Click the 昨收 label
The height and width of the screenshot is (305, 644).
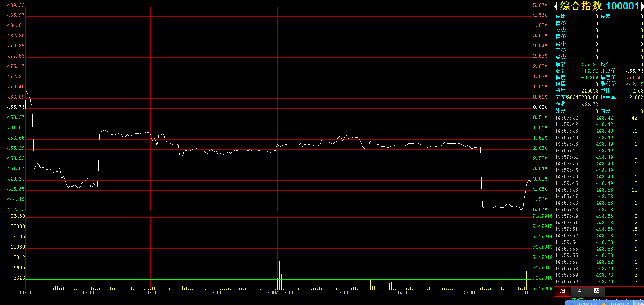pyautogui.click(x=560, y=104)
